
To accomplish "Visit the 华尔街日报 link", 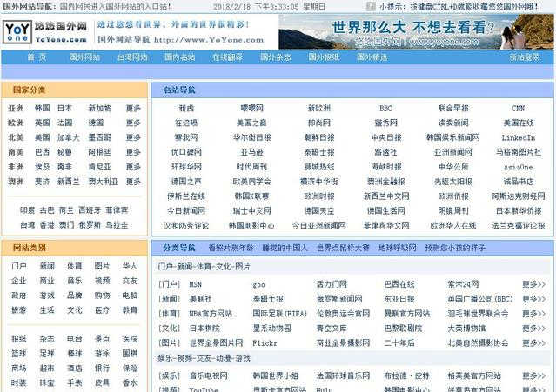I will tap(251, 137).
